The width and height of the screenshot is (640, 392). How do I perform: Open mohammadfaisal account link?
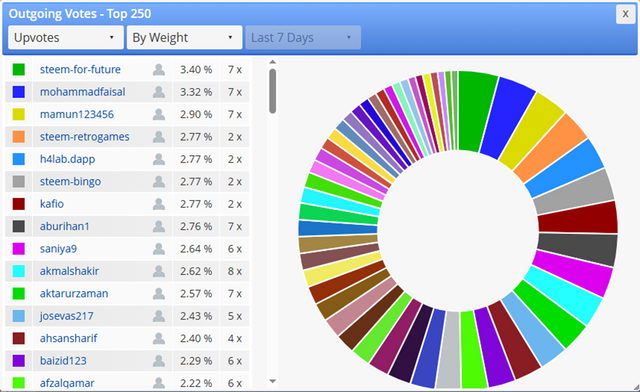(x=82, y=92)
